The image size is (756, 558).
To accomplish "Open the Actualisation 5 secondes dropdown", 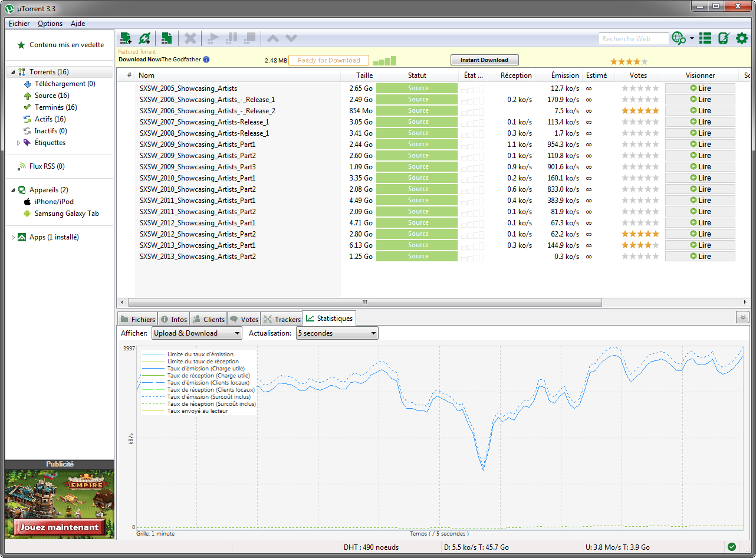I will 337,333.
